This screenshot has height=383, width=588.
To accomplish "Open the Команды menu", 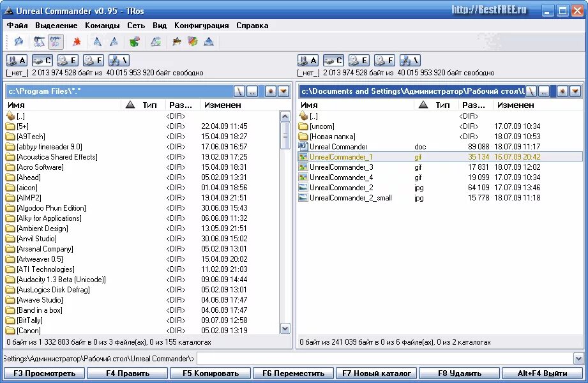I will [x=102, y=26].
